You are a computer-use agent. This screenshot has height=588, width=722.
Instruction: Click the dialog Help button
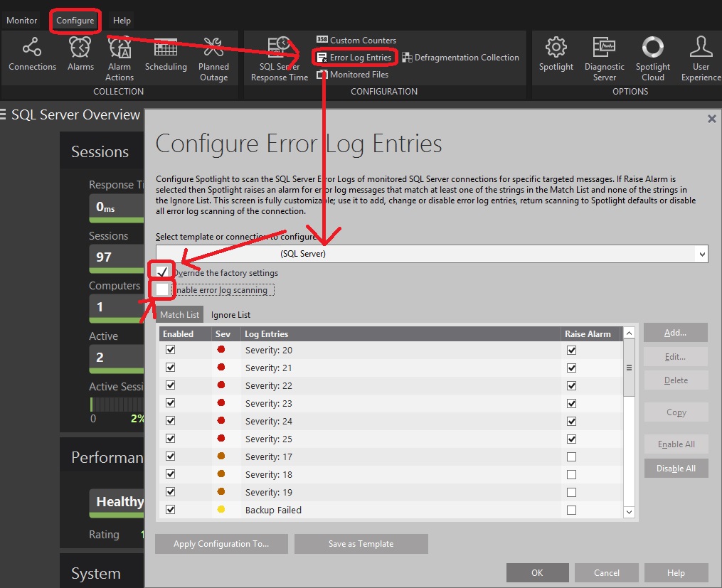(676, 573)
